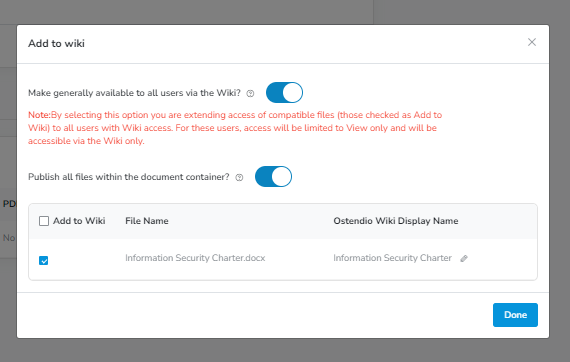Close the Add to wiki dialog
Screen dimensions: 570x362
click(532, 42)
